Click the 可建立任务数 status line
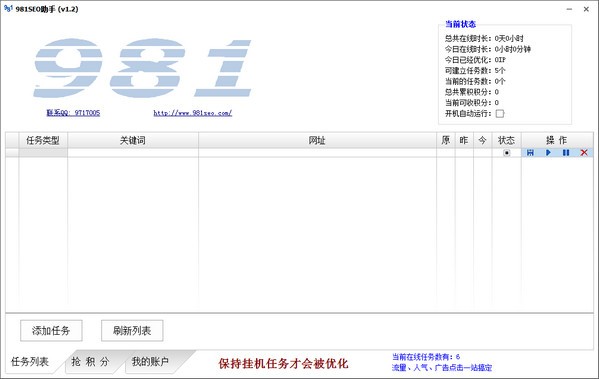 [x=475, y=70]
